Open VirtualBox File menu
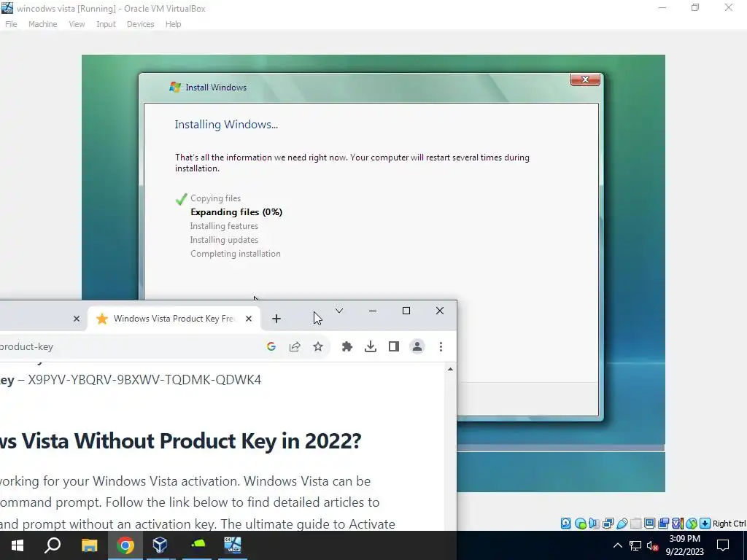 11,24
